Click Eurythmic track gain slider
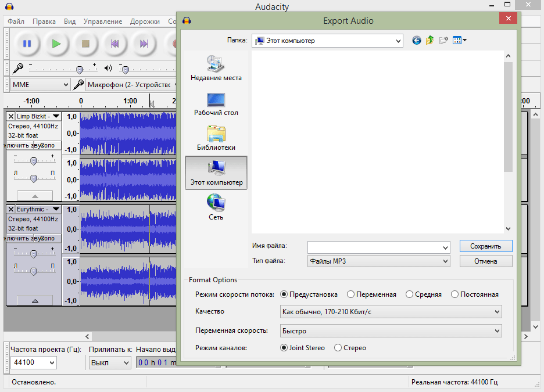 coord(34,254)
